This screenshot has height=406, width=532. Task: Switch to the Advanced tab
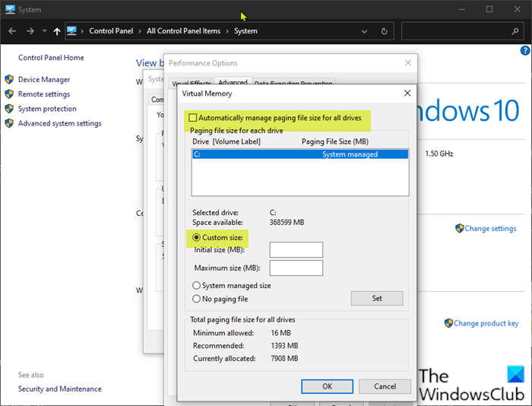tap(233, 83)
